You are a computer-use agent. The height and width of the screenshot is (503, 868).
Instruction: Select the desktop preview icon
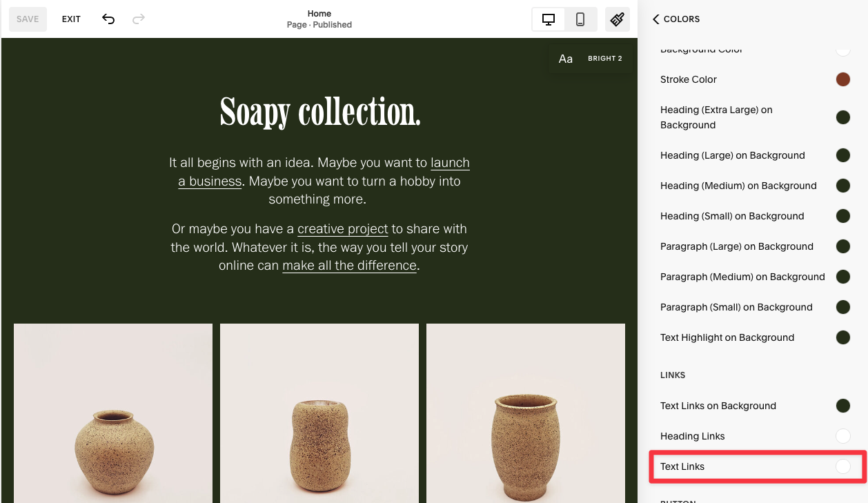pyautogui.click(x=548, y=19)
